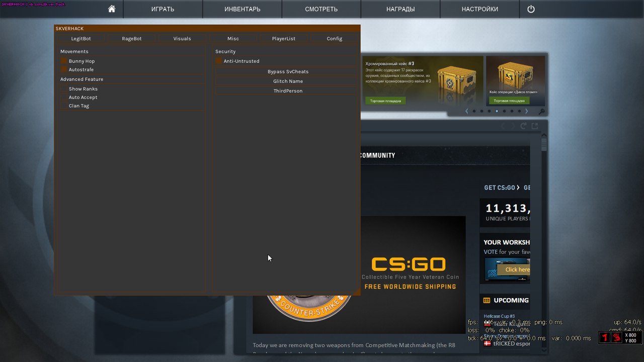Open the СМОТРЕТЬ menu
Viewport: 644px width, 362px height.
[x=321, y=9]
